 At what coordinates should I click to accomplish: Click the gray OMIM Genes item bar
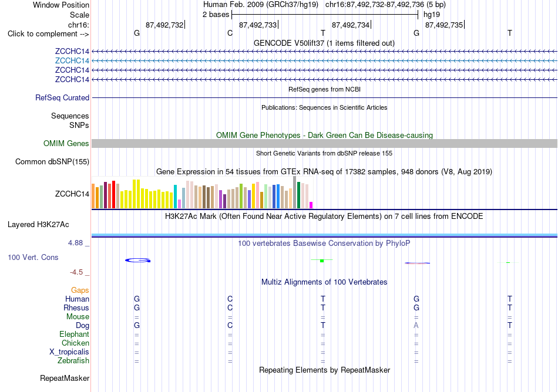pos(324,144)
